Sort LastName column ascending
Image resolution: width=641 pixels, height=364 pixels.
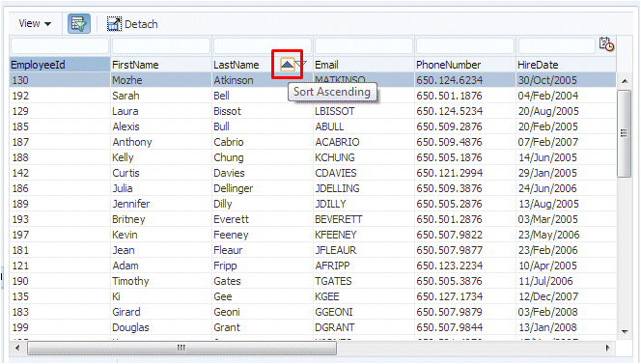[288, 65]
